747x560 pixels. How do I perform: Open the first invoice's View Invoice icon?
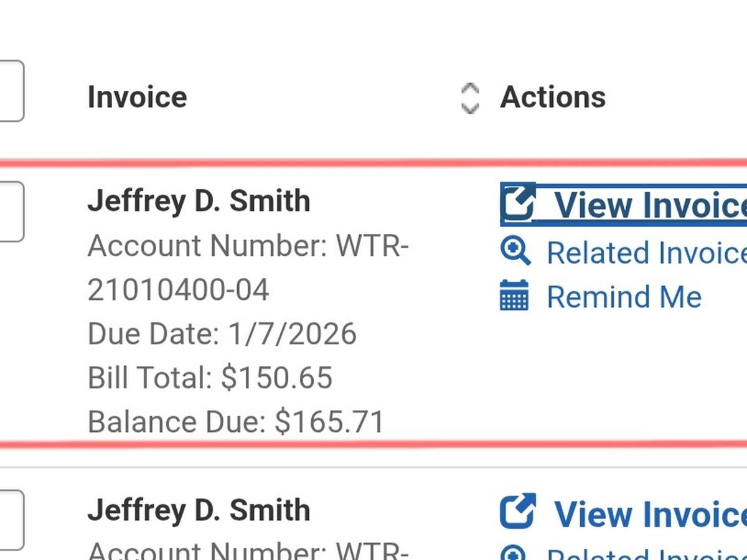tap(518, 202)
